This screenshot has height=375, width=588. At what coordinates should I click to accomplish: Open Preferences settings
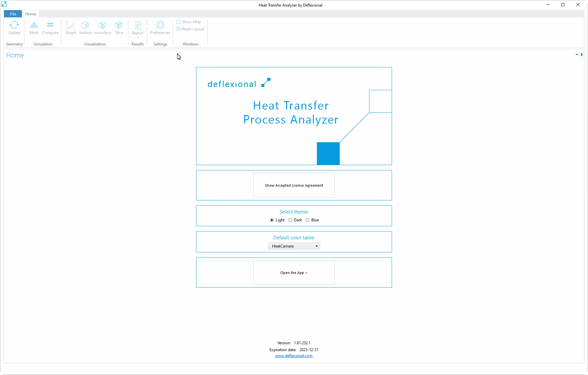(160, 28)
